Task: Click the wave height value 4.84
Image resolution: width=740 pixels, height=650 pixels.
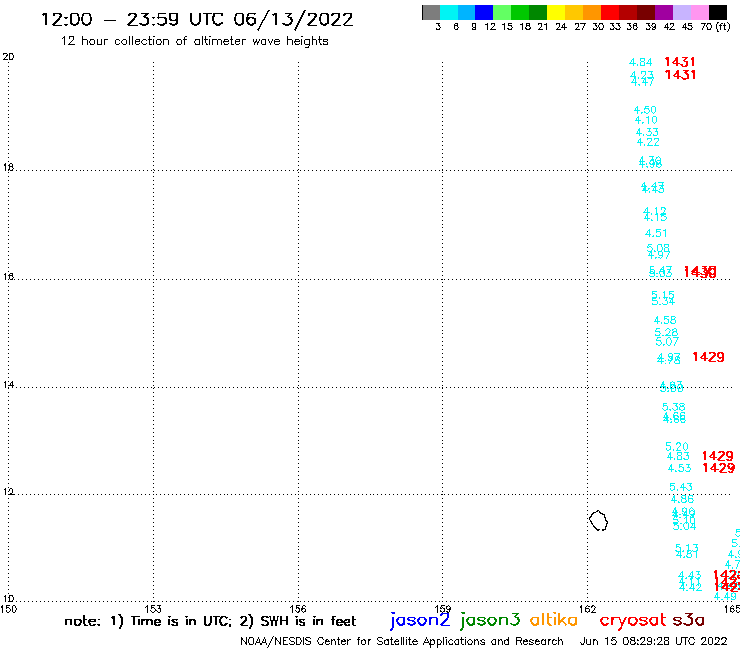Action: [640, 62]
